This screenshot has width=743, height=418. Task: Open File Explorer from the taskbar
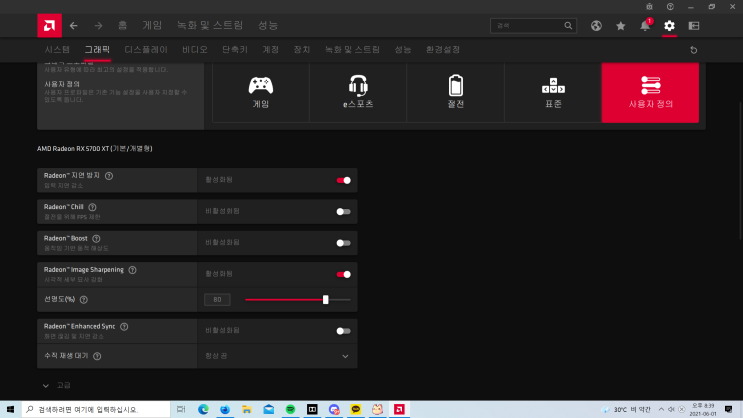246,409
